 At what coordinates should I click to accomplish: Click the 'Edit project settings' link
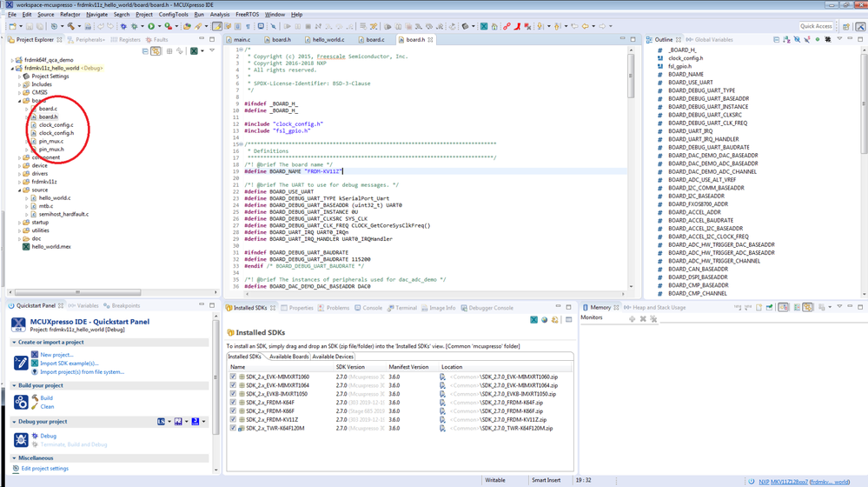pos(44,469)
